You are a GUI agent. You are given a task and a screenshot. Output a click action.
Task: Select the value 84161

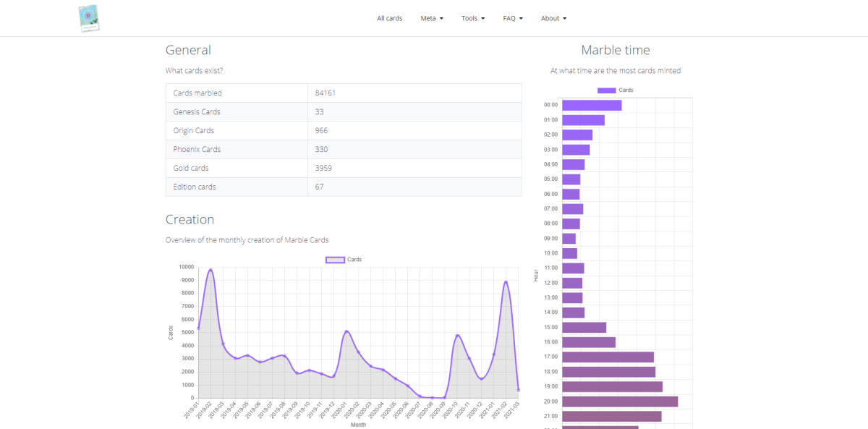pyautogui.click(x=325, y=93)
